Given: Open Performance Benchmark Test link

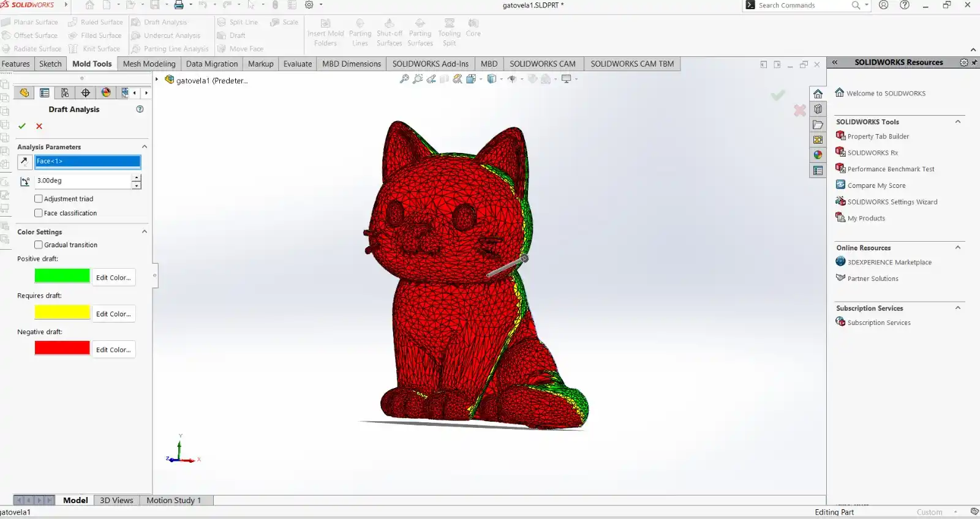Looking at the screenshot, I should [891, 169].
